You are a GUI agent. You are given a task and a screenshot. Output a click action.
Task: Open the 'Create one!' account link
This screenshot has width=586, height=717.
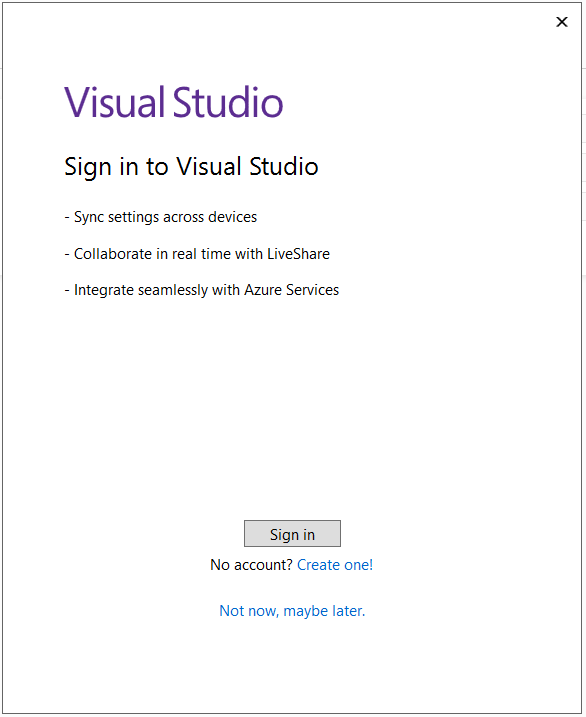(x=335, y=565)
